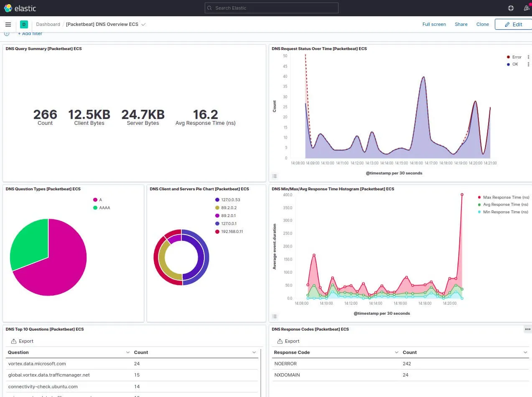
Task: Click export icon in Top 10 Questions
Action: 14,341
